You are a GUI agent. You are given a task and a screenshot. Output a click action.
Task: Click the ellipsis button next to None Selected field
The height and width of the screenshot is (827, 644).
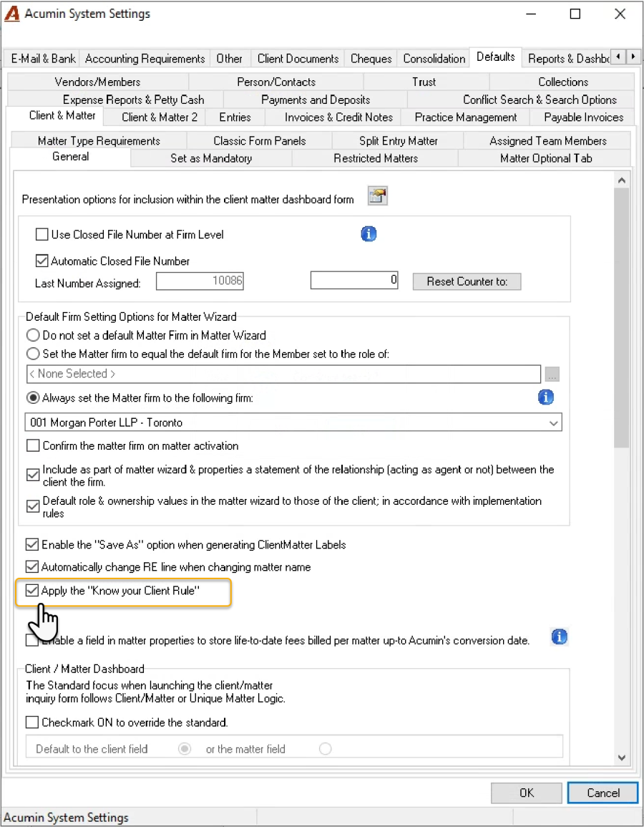point(552,374)
